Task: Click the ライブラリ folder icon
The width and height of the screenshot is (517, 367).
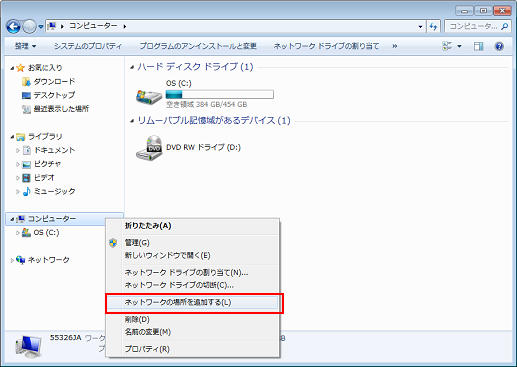Action: tap(21, 137)
